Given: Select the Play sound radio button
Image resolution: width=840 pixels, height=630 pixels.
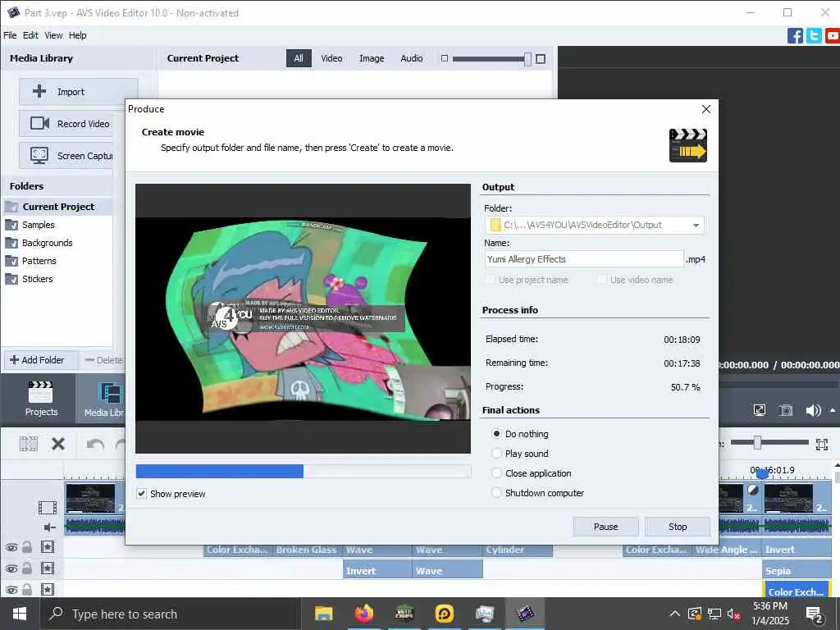Looking at the screenshot, I should (x=496, y=453).
